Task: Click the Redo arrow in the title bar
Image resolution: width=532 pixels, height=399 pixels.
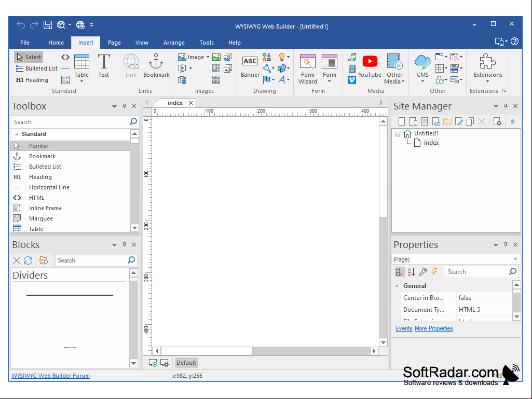Action: pyautogui.click(x=34, y=25)
